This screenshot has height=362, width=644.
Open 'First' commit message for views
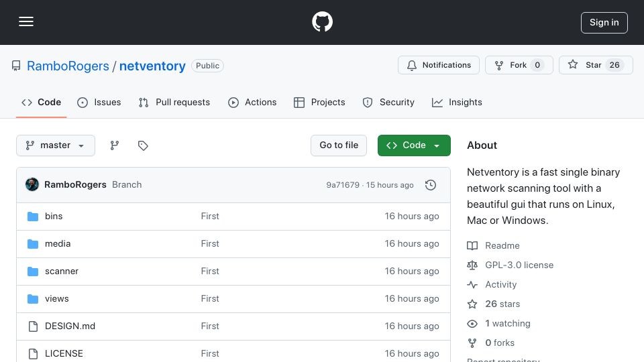point(210,299)
